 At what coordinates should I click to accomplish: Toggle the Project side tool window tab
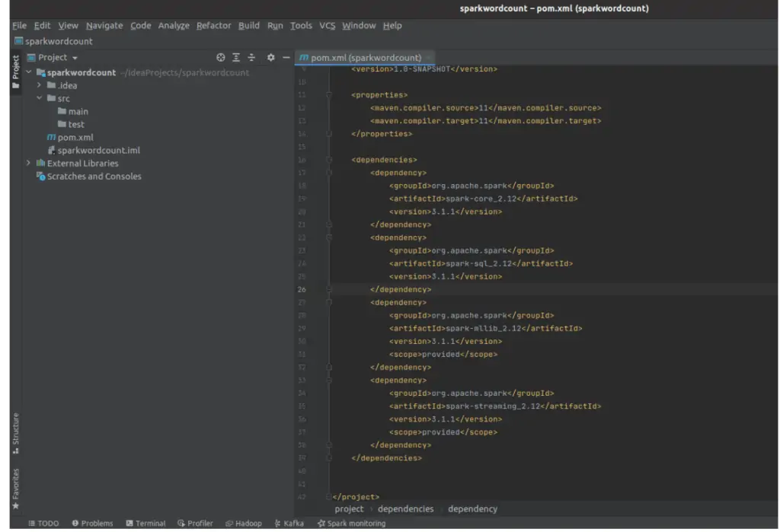point(15,71)
